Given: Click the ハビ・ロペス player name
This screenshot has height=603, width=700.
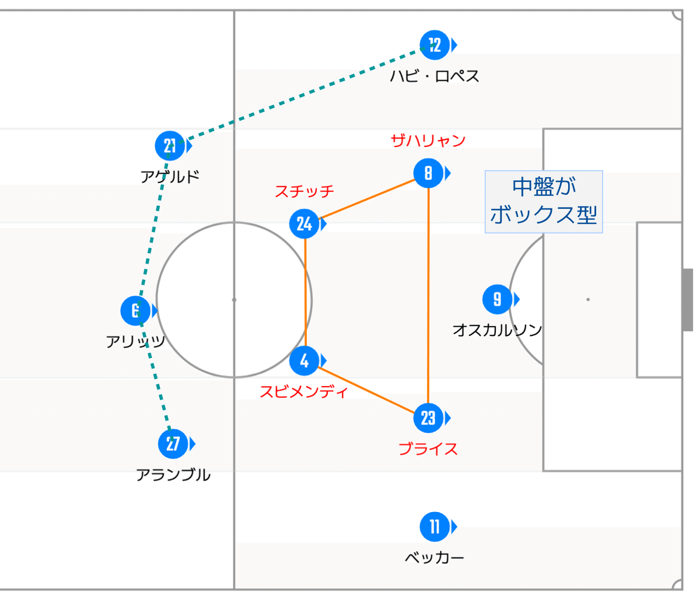Looking at the screenshot, I should (435, 76).
